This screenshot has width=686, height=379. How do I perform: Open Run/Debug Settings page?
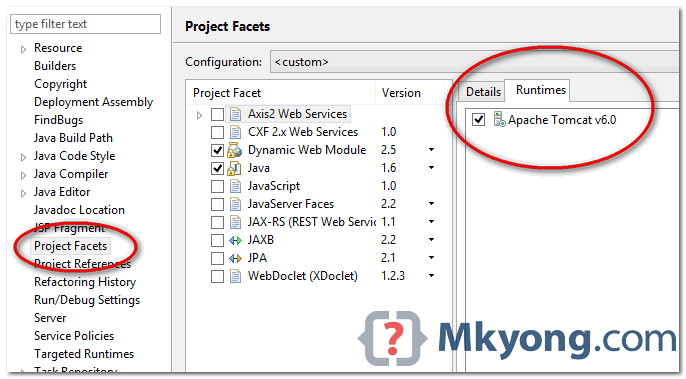(x=87, y=300)
